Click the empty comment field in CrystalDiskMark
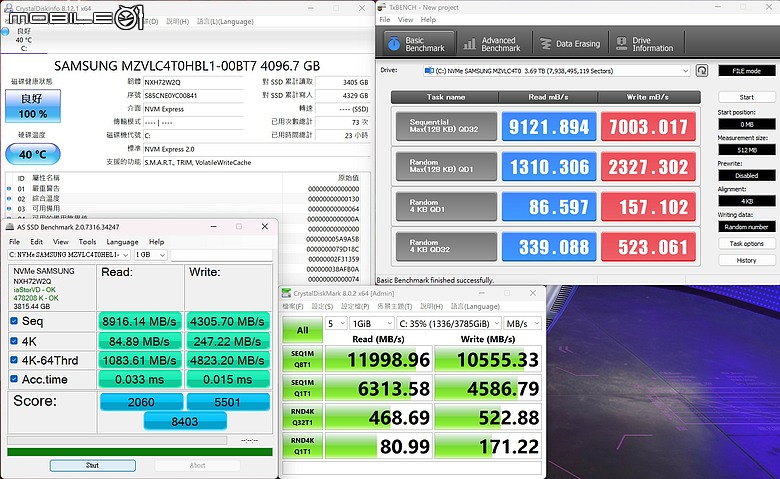The image size is (780, 479). 412,468
